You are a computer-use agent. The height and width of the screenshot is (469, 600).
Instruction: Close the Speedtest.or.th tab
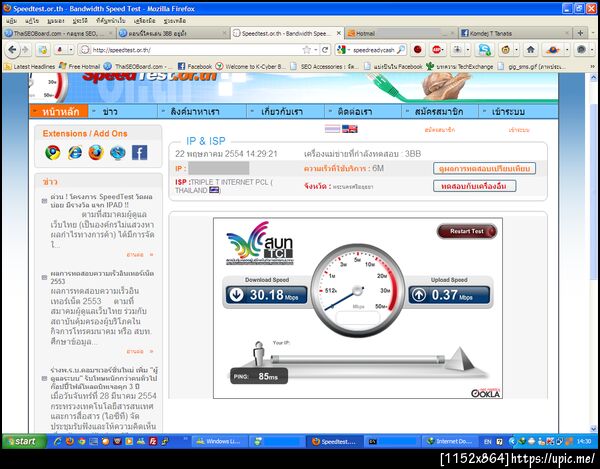pyautogui.click(x=339, y=33)
